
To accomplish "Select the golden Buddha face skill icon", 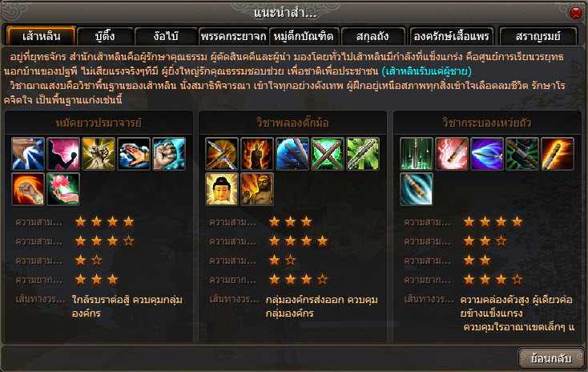I will 222,189.
